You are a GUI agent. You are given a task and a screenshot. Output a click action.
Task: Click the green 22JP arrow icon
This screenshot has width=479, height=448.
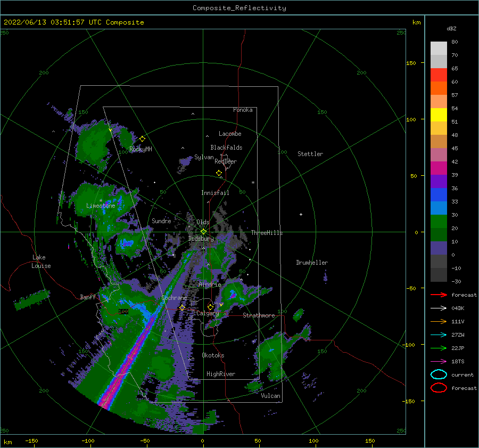tap(439, 348)
